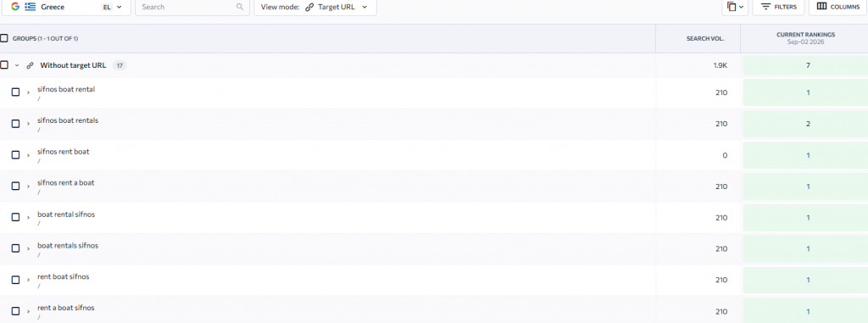Click the Greece flag icon
This screenshot has height=323, width=868.
point(31,7)
